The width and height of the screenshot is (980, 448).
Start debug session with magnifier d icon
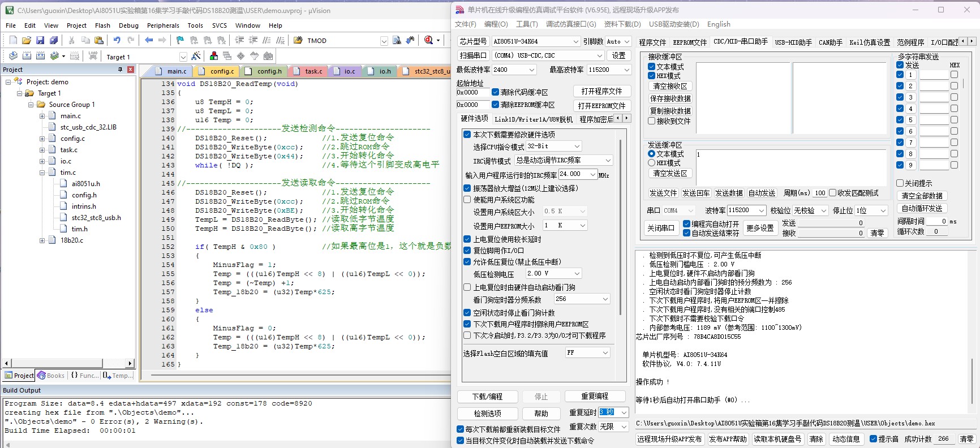(x=429, y=40)
